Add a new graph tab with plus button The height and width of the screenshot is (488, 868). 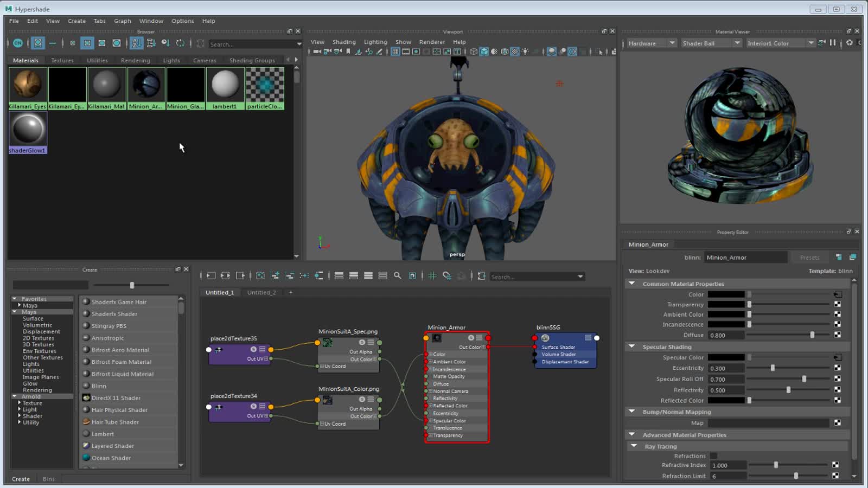[x=291, y=293]
